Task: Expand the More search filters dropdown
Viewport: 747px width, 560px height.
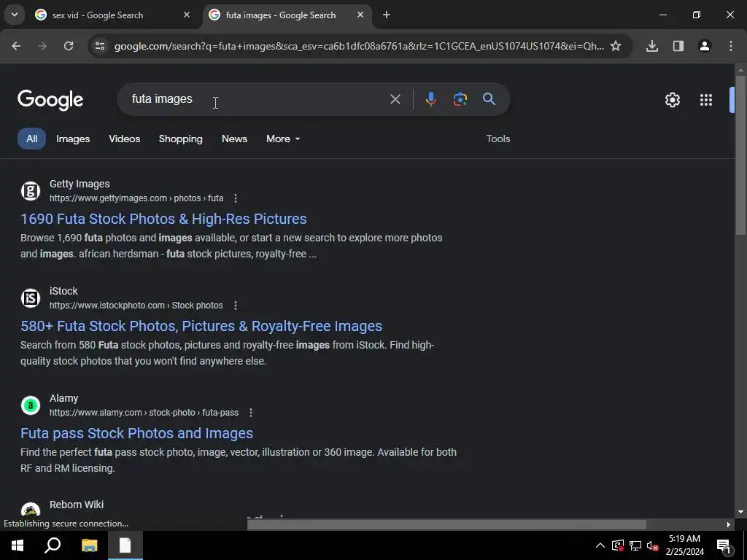Action: tap(283, 139)
